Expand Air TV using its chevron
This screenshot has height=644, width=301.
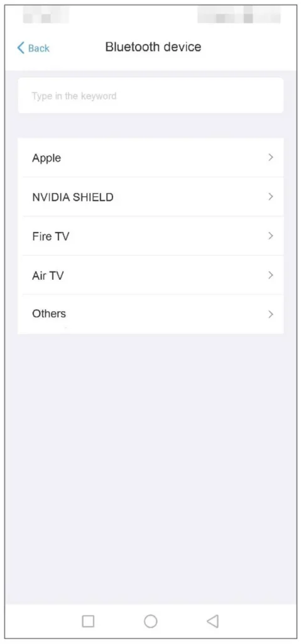coord(271,275)
